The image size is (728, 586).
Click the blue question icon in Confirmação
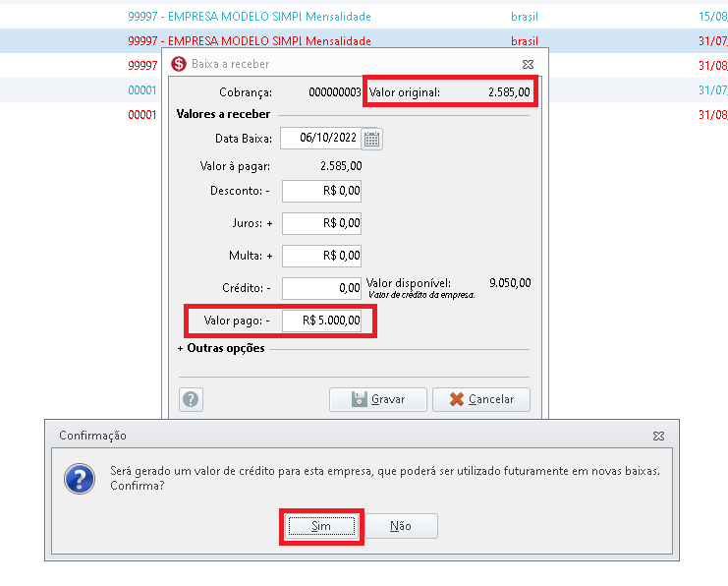(80, 479)
